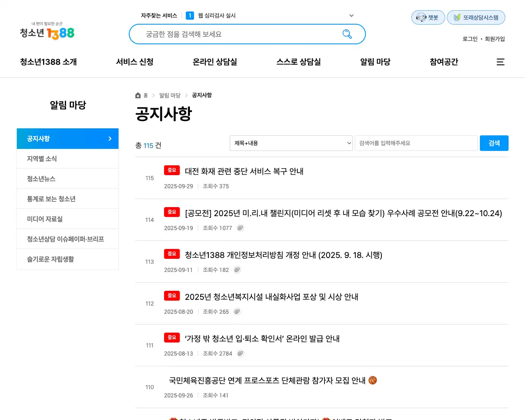Open the 또래상담시스템 icon button
The image size is (525, 420).
click(x=476, y=18)
